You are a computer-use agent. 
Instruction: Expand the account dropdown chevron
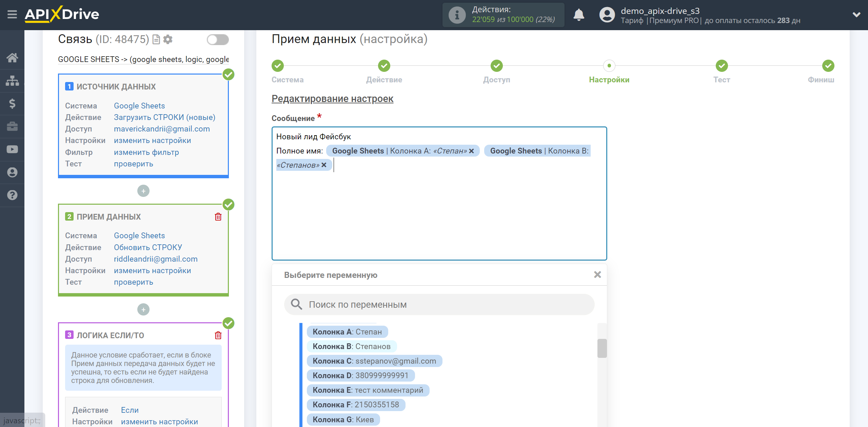pyautogui.click(x=856, y=15)
